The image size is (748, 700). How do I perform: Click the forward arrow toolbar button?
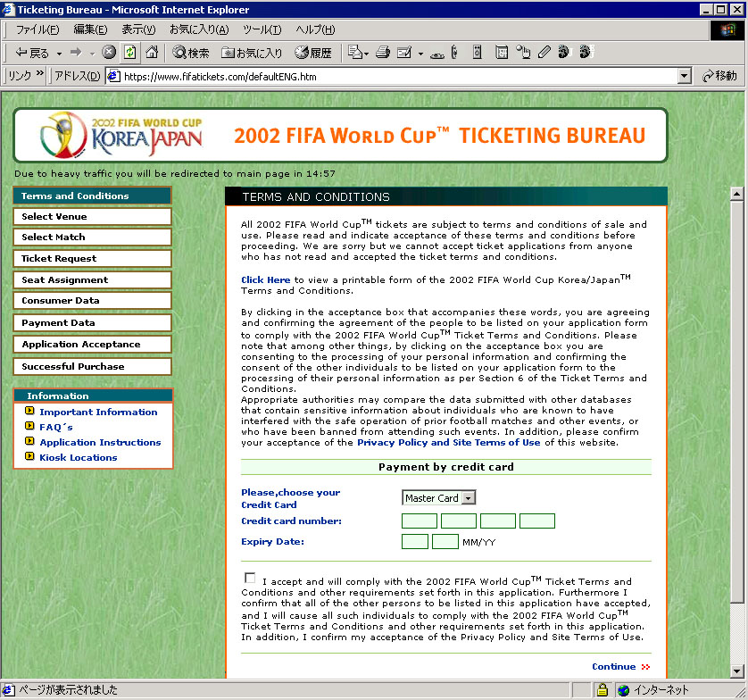pos(76,53)
